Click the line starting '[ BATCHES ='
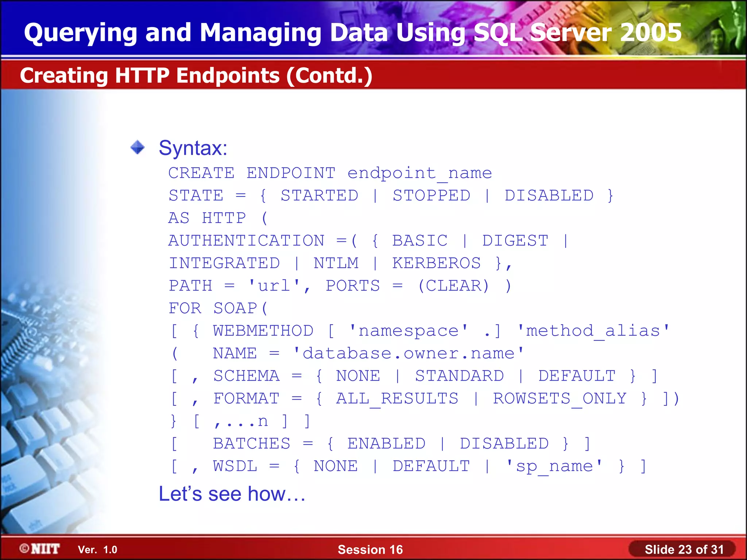This screenshot has width=747, height=560. pos(381,444)
